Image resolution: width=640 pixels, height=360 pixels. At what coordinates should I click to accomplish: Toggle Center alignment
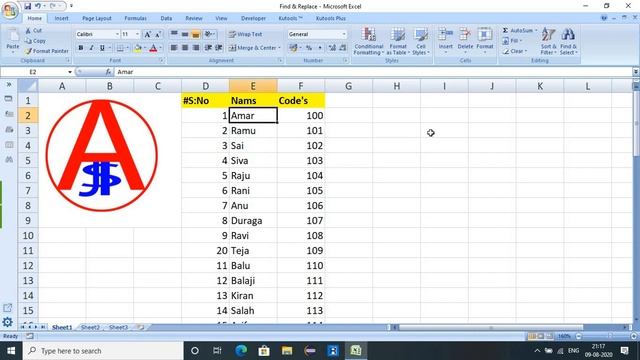(185, 48)
